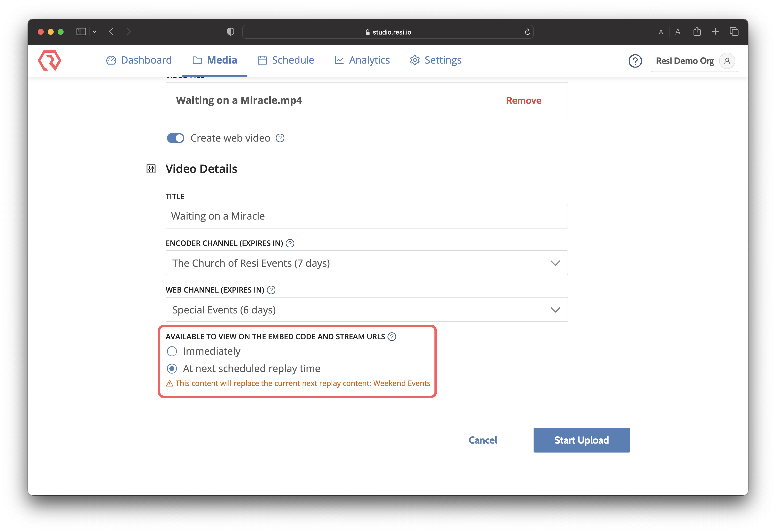Expand Safari sidebar options chevron
776x532 pixels.
tap(94, 32)
